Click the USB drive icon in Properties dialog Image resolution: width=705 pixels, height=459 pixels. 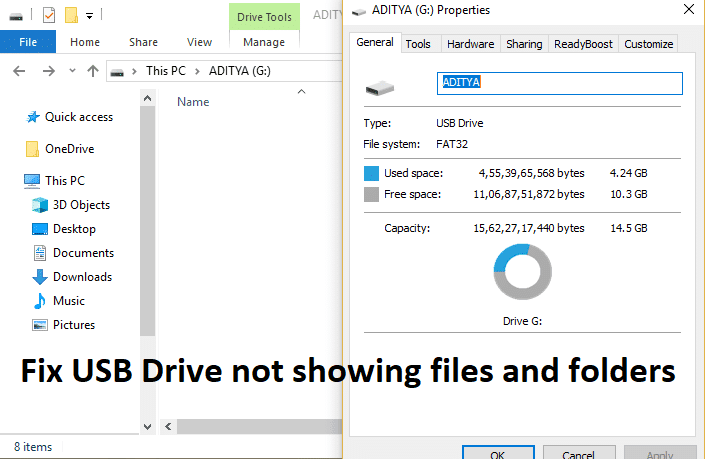(x=380, y=88)
